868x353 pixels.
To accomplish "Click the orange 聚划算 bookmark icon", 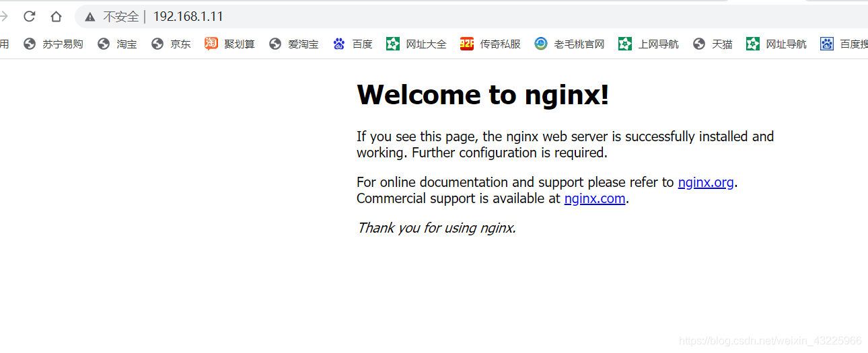I will coord(211,44).
